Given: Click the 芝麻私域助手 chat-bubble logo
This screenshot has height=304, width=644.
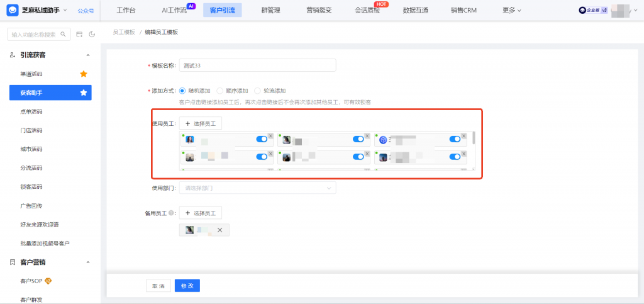Looking at the screenshot, I should coord(13,10).
